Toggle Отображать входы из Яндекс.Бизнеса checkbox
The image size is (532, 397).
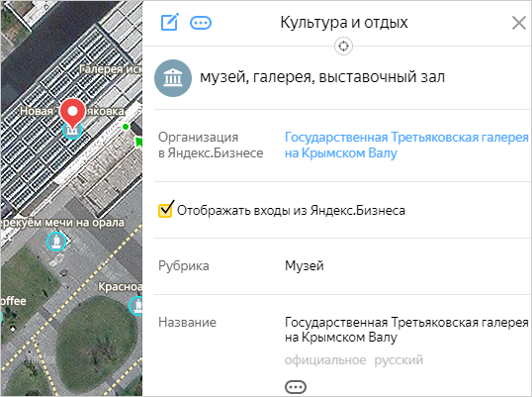(x=165, y=210)
